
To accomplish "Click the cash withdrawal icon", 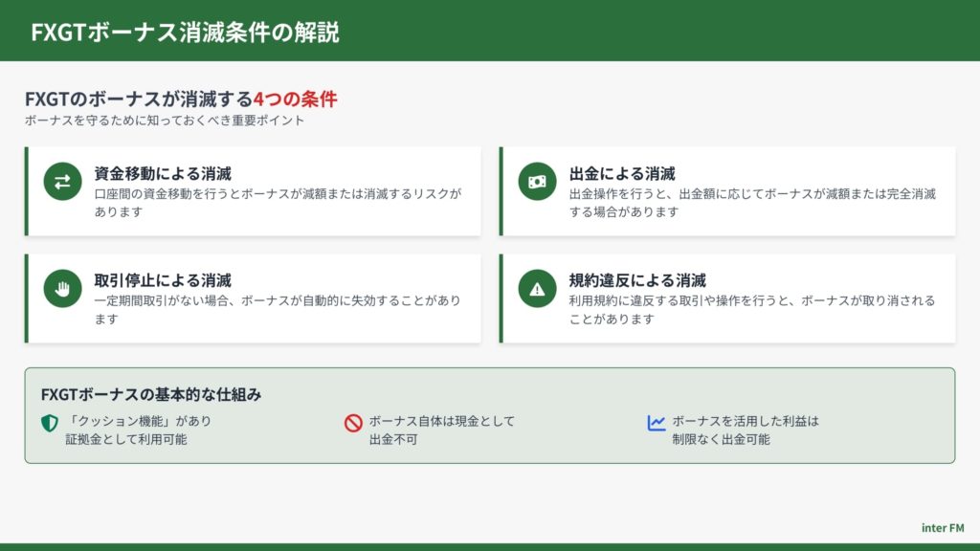I will tap(537, 182).
